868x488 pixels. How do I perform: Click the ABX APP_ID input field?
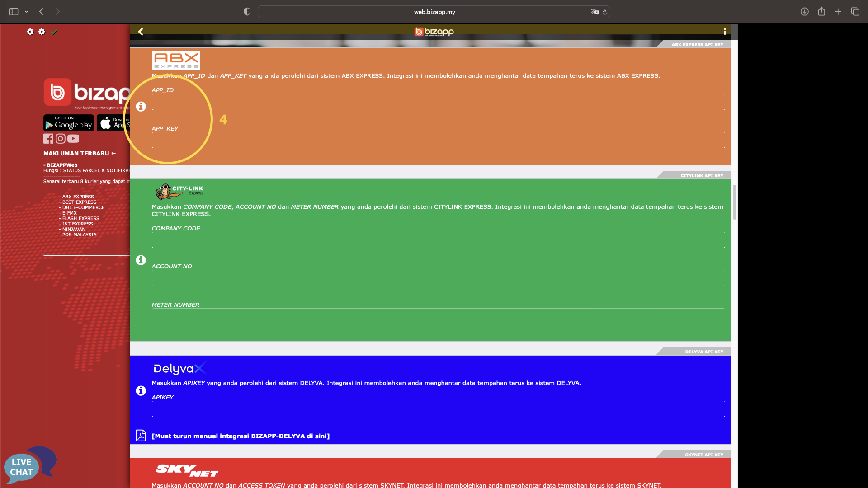(x=438, y=102)
